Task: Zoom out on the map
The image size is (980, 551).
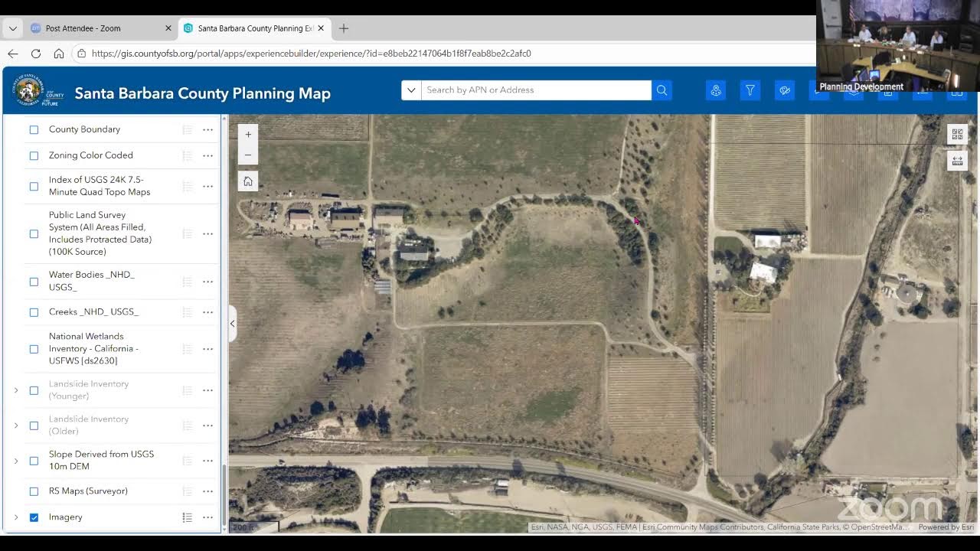Action: [x=247, y=155]
